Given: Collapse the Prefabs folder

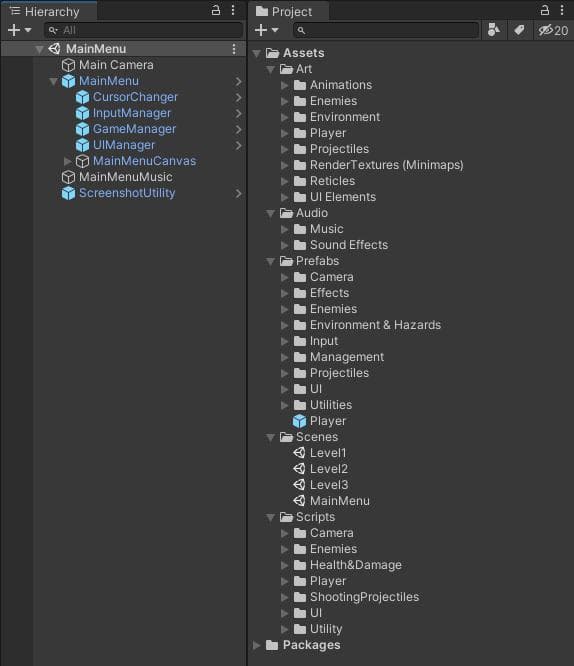Looking at the screenshot, I should point(270,261).
